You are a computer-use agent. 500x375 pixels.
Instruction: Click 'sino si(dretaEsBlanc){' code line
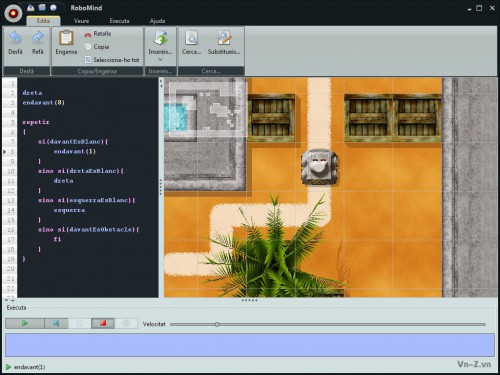[81, 171]
